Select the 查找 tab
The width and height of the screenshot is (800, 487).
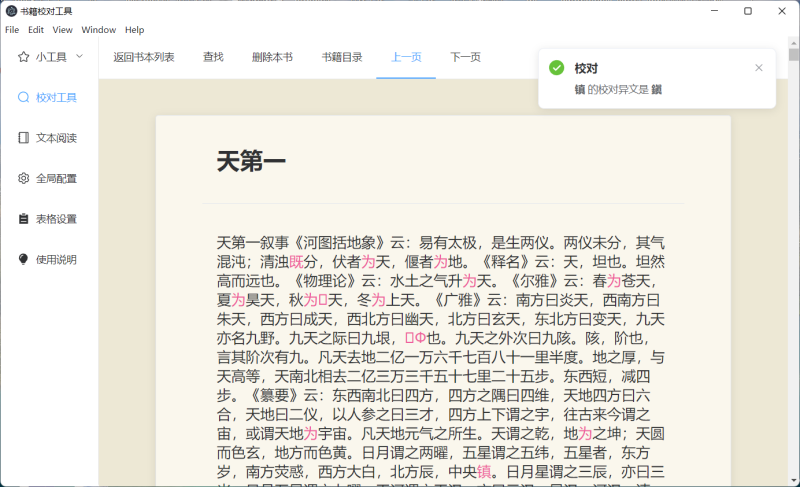[213, 57]
